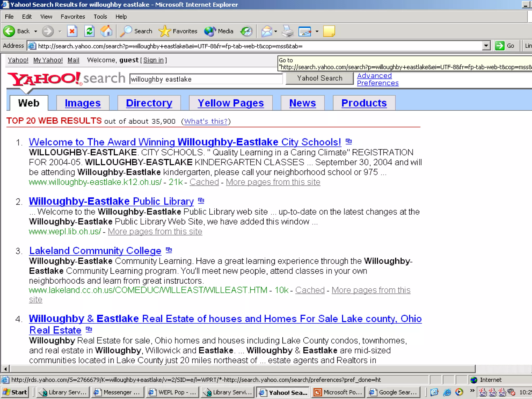Click the Edit page toolbar icon
This screenshot has height=399, width=532.
click(305, 31)
